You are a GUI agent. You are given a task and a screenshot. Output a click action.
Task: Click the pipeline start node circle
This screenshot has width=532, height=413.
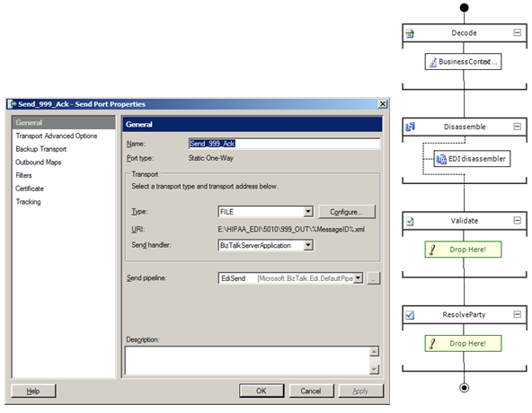pos(464,7)
